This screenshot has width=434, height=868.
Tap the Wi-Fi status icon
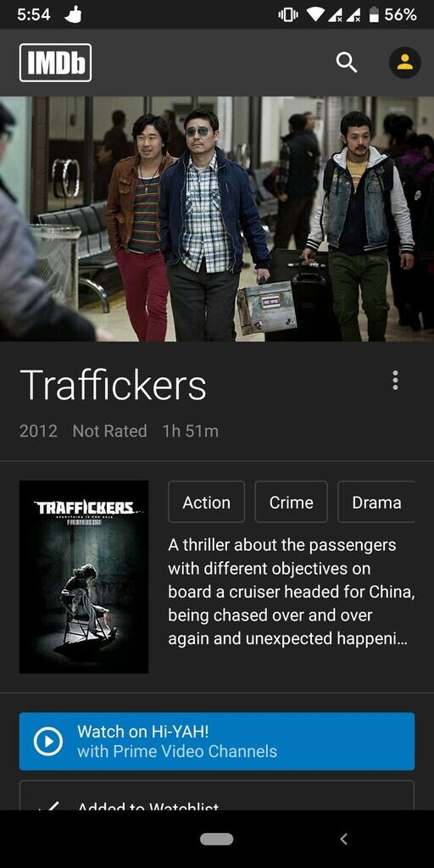coord(316,14)
